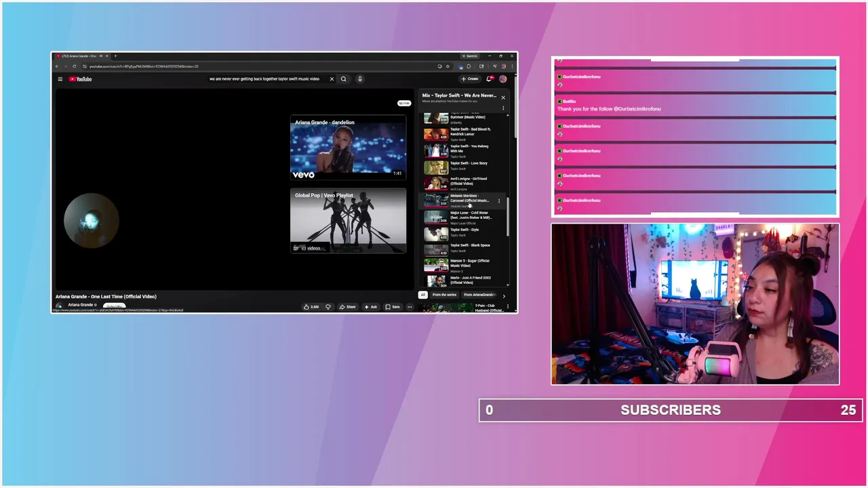Open more actions ellipsis under video
Viewport: 868px width, 488px height.
(x=410, y=307)
